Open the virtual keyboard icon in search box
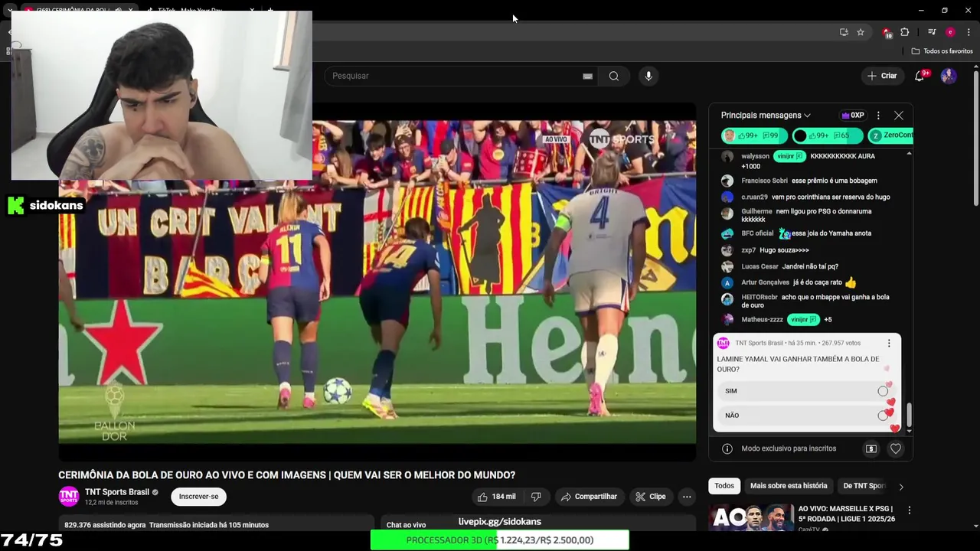The height and width of the screenshot is (551, 980). point(587,76)
